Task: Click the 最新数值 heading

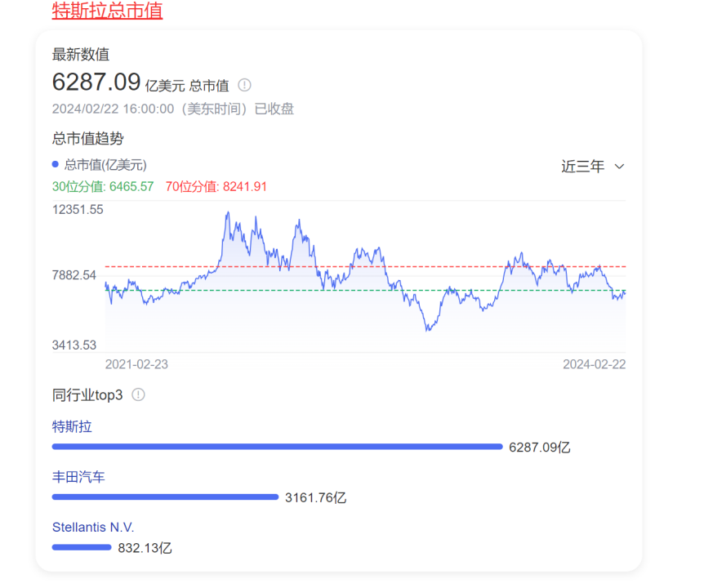Action: [x=81, y=55]
